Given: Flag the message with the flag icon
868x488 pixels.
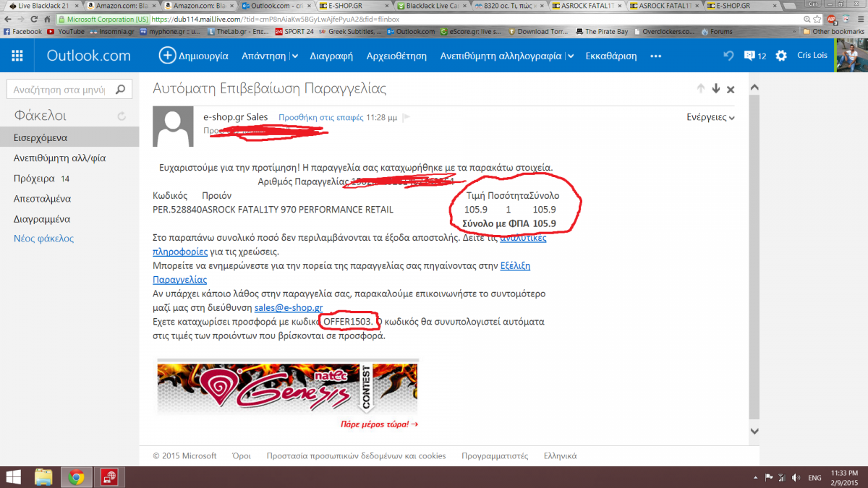Looking at the screenshot, I should click(407, 117).
